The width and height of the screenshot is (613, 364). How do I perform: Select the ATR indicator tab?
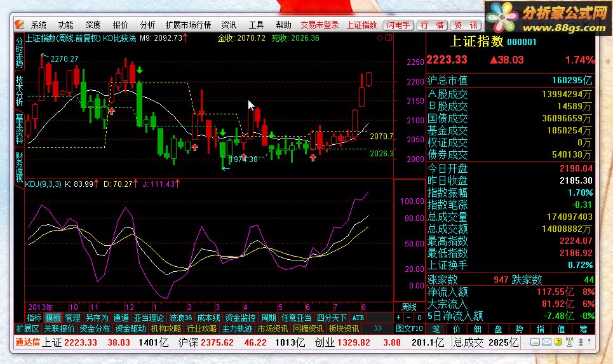pos(358,318)
